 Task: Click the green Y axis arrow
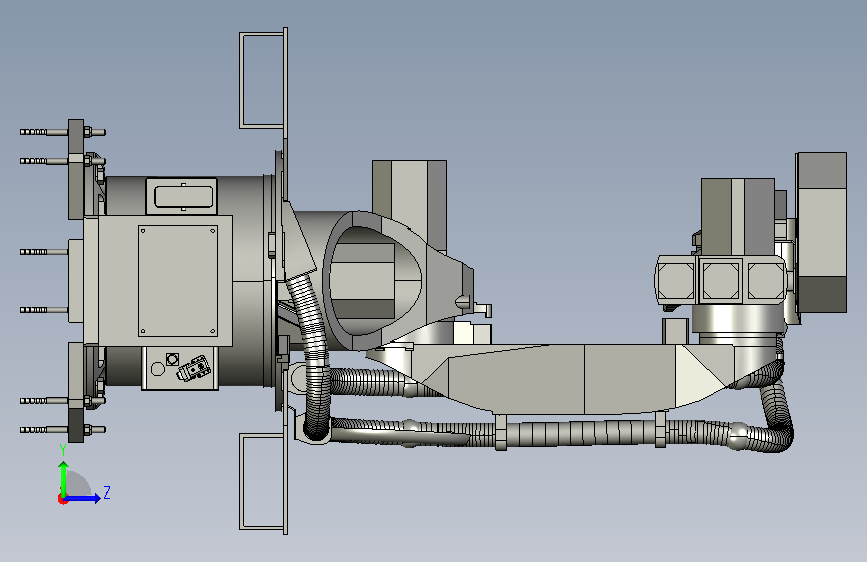64,478
